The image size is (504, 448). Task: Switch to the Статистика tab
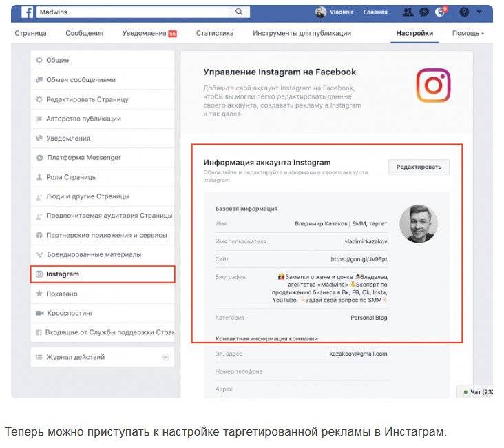click(215, 33)
